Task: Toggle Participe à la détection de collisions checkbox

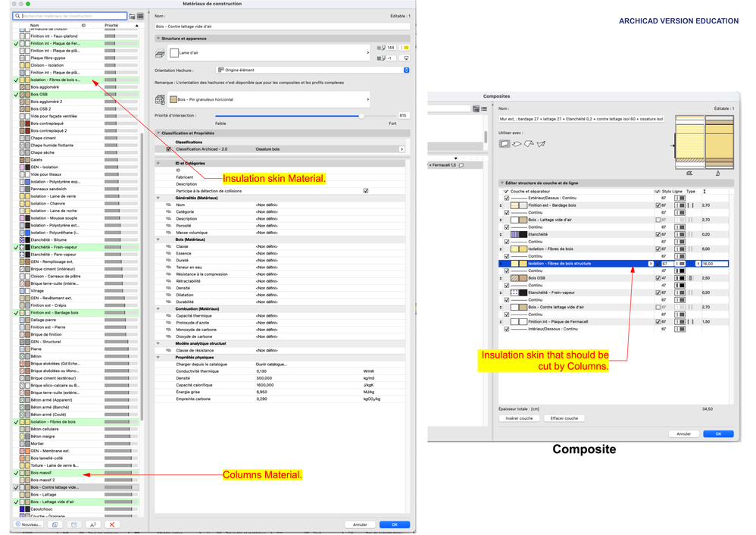Action: pos(365,191)
